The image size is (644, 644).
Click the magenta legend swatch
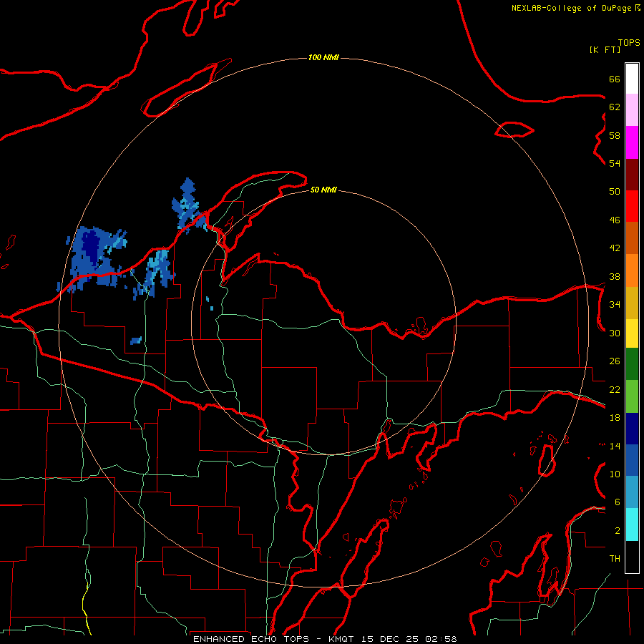[632, 142]
